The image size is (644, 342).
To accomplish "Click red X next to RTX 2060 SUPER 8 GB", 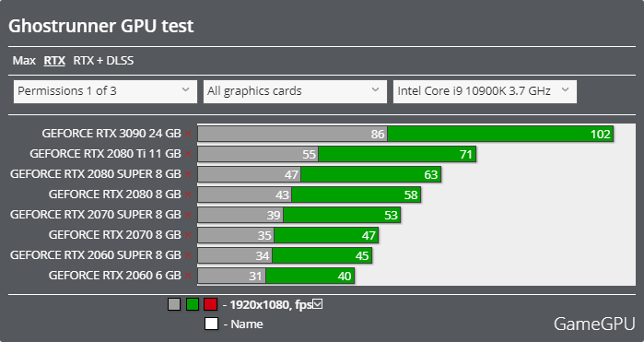I will click(x=188, y=255).
